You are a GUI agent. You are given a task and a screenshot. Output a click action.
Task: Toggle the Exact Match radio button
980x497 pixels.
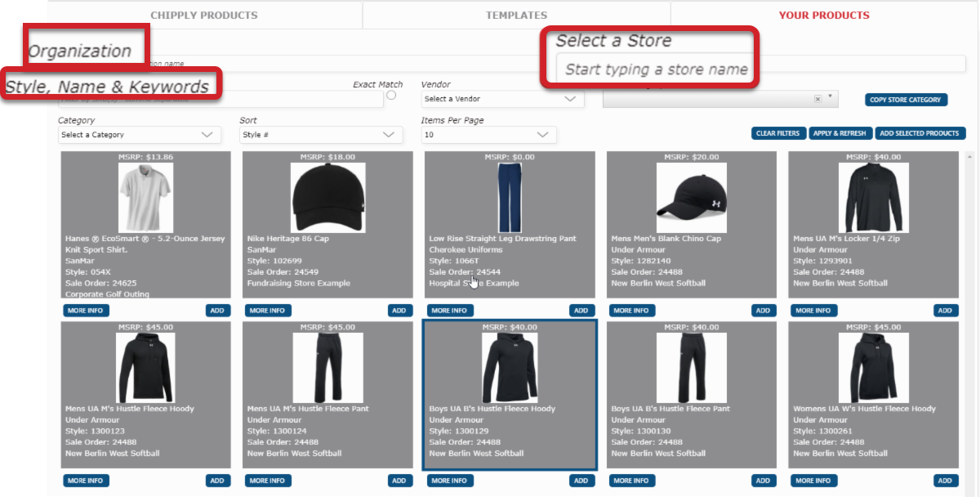(x=391, y=96)
